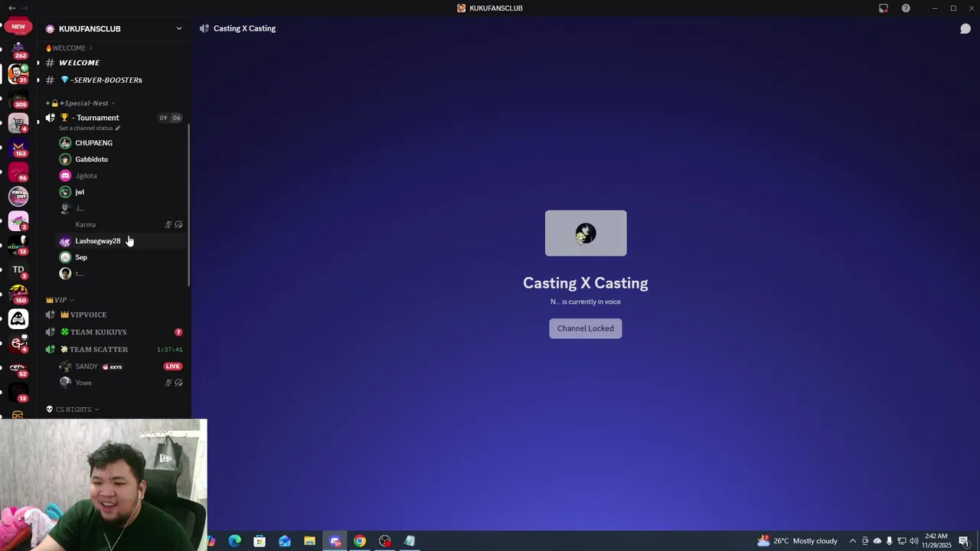Image resolution: width=980 pixels, height=551 pixels.
Task: Click the Casting X Casting channel header title
Action: pos(244,28)
